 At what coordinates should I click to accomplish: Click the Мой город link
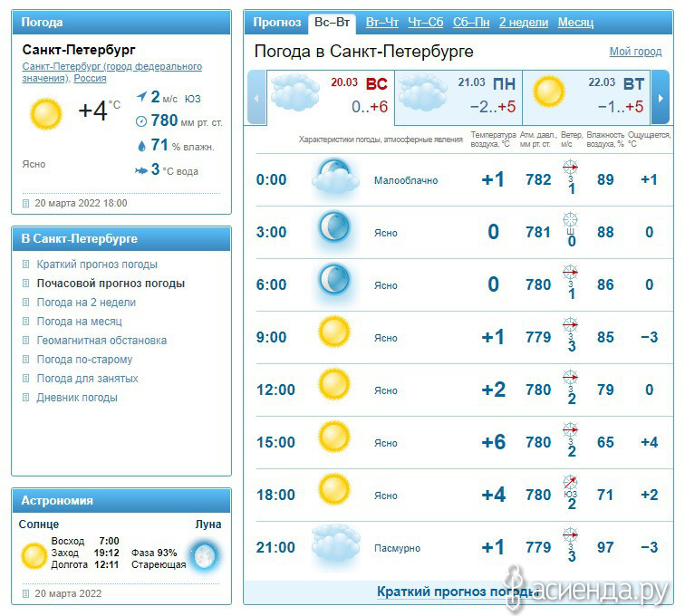636,52
